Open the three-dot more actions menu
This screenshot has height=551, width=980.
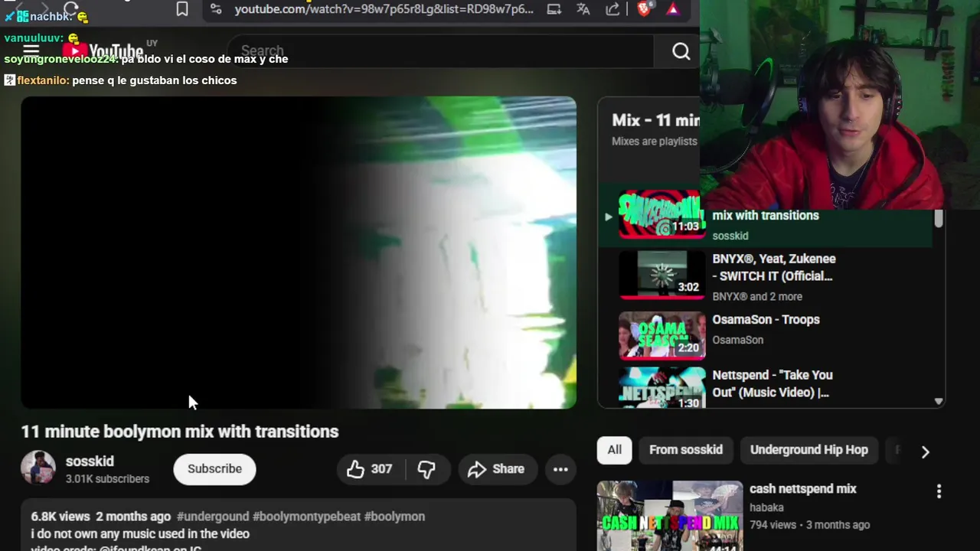click(x=560, y=469)
